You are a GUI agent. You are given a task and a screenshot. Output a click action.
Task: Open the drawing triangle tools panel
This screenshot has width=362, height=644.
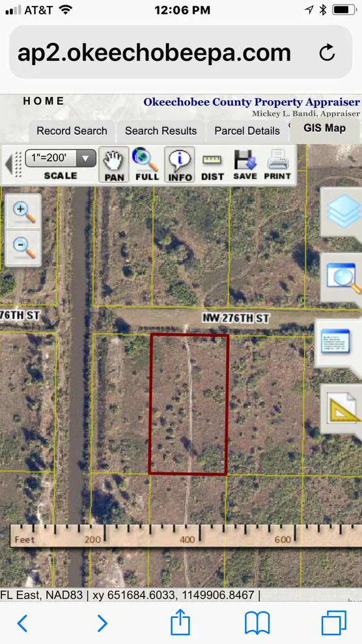342,409
